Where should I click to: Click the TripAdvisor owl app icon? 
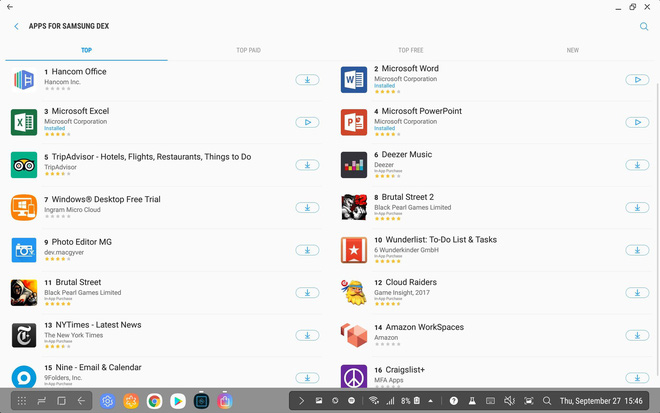point(24,165)
